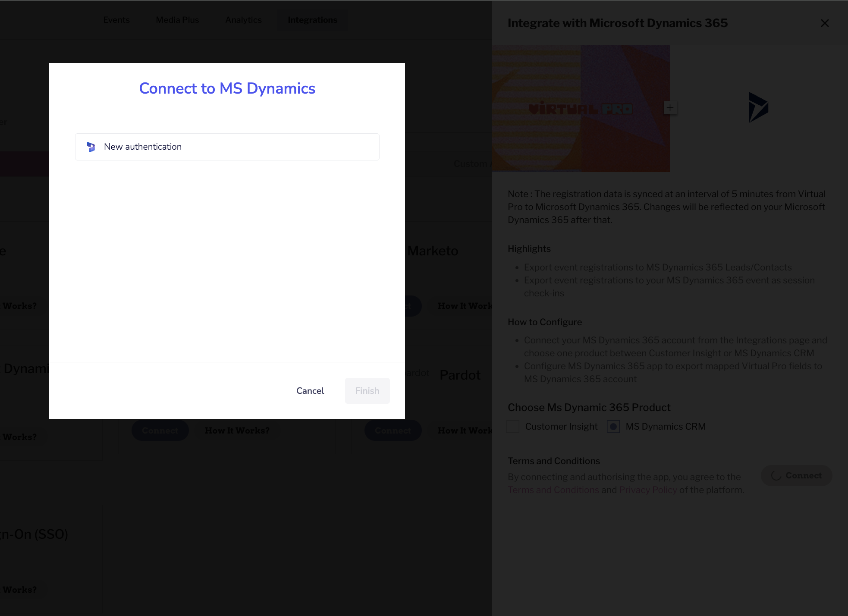Click the plus icon between the logos
Image resolution: width=848 pixels, height=616 pixels.
(670, 107)
